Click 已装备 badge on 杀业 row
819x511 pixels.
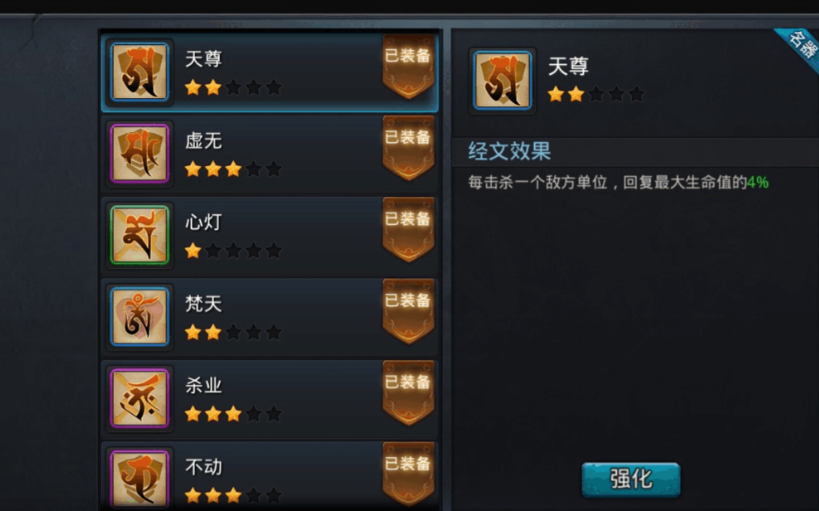pos(408,392)
